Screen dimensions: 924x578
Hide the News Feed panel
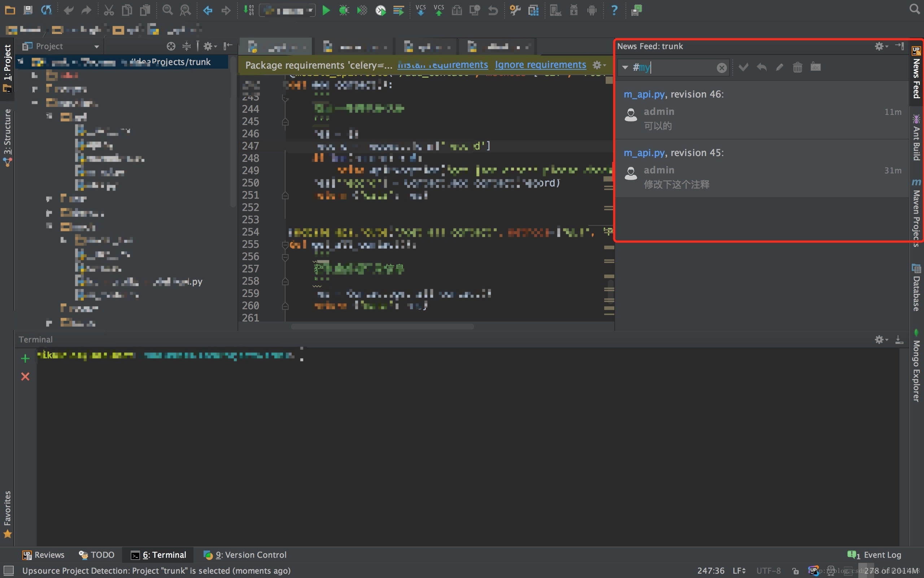899,46
